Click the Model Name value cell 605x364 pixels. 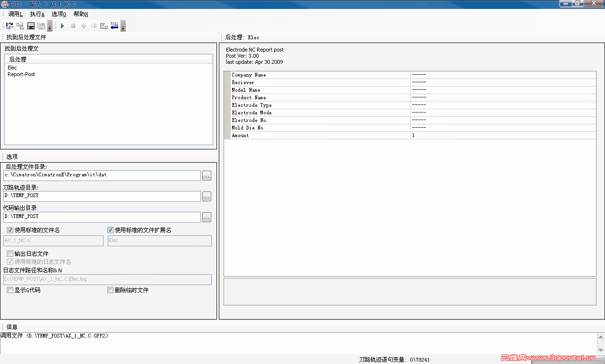tap(503, 90)
